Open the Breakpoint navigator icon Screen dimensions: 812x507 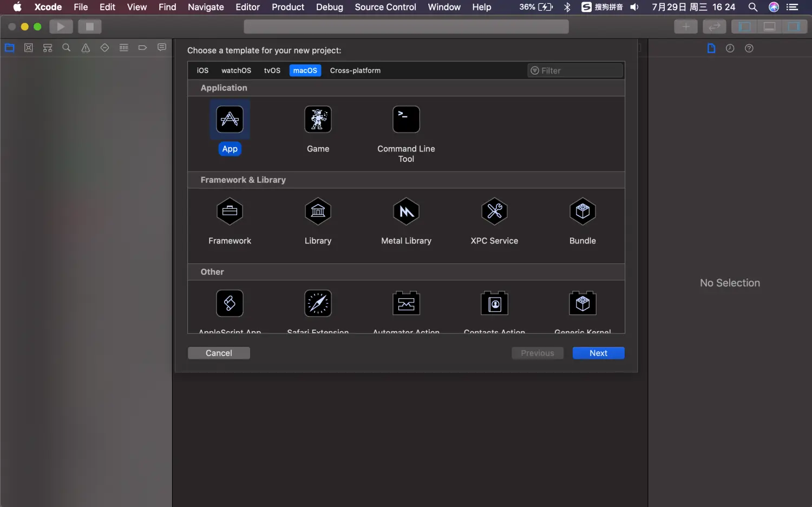142,48
